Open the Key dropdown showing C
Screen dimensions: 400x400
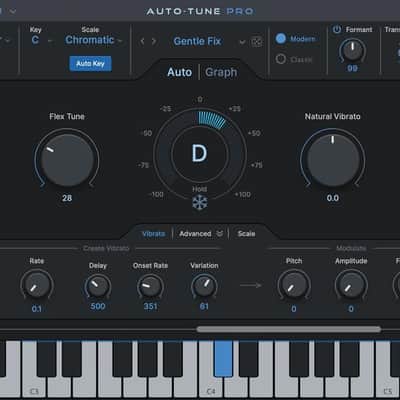coord(41,40)
